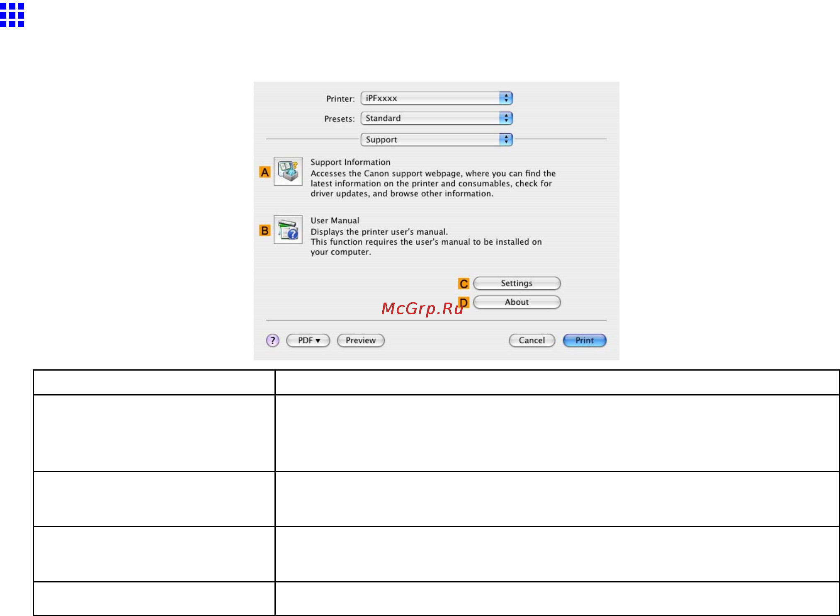Open the User Manual icon
Screen dimensions: 840x616
click(288, 230)
